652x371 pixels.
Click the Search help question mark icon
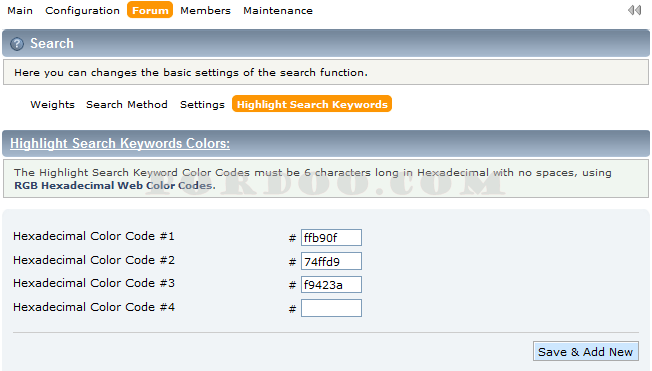(17, 44)
